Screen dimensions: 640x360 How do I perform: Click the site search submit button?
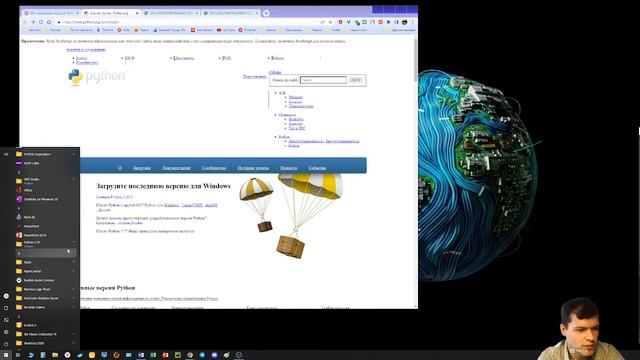point(356,80)
